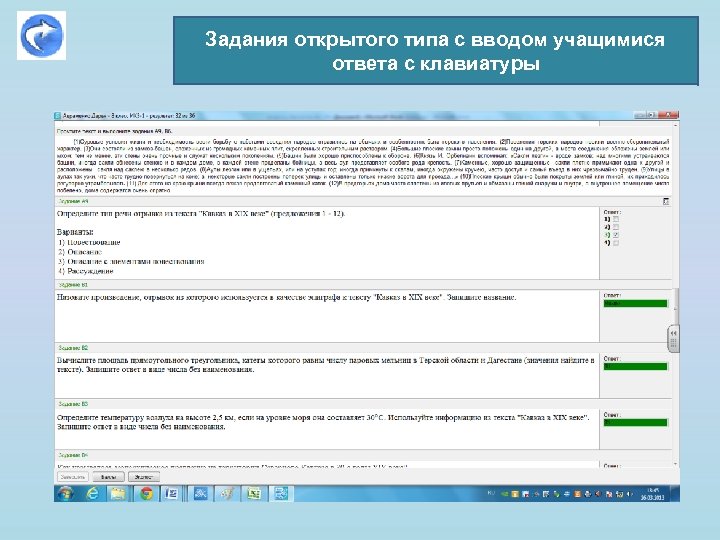Click the Задание A9 header label
Viewport: 720px width, 540px height.
(x=73, y=201)
